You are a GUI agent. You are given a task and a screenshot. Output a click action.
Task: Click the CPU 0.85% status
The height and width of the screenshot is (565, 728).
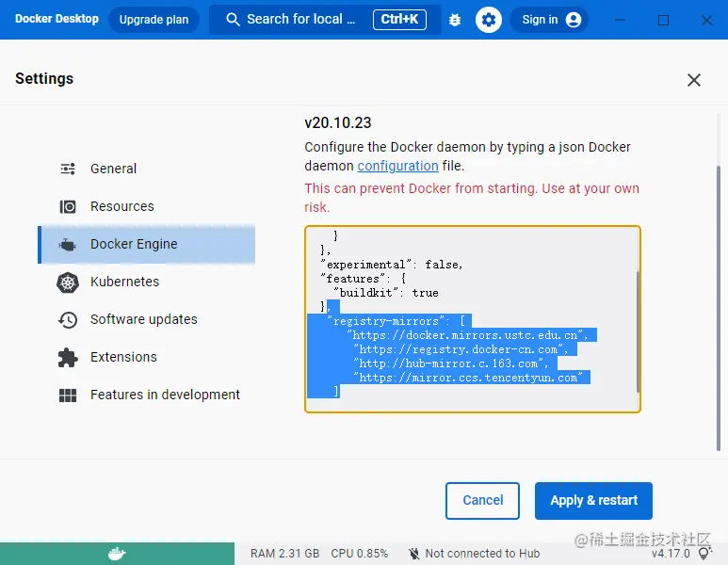(x=360, y=554)
